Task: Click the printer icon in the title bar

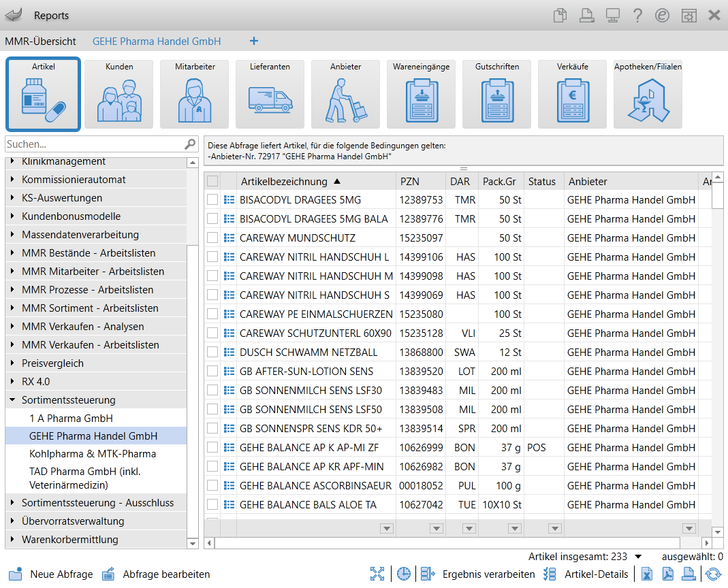Action: [x=586, y=16]
